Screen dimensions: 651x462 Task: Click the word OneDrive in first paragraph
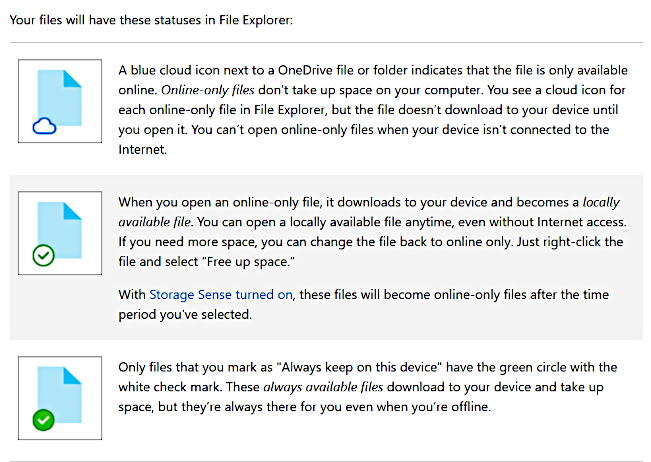[x=305, y=70]
